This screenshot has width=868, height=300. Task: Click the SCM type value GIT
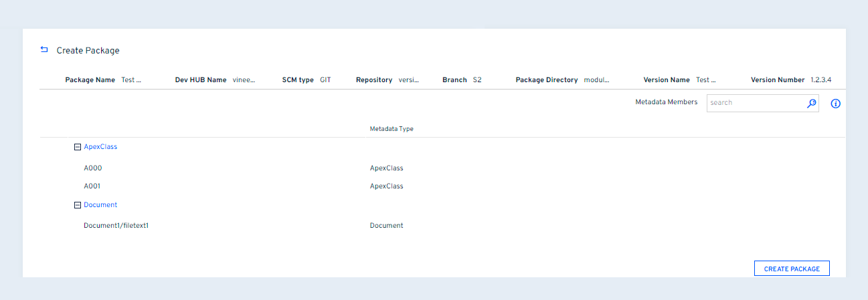(x=325, y=80)
